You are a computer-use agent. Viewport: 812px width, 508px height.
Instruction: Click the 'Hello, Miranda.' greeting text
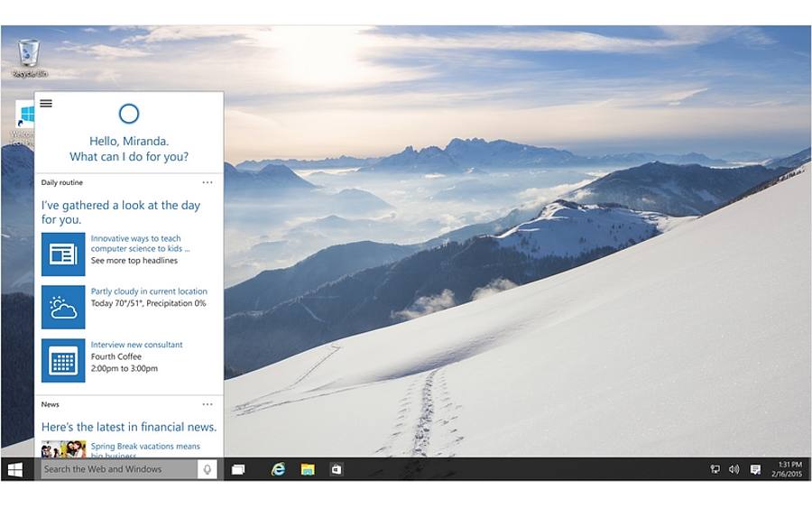pyautogui.click(x=129, y=141)
